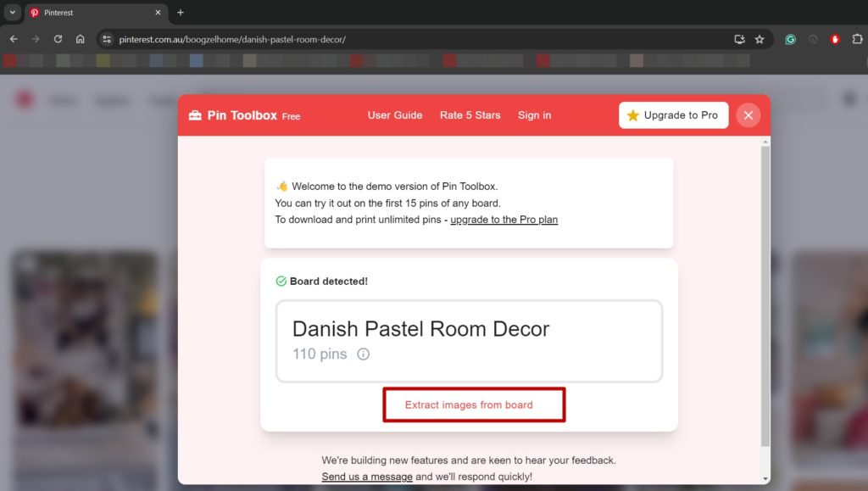Select the Pinterest browser tab

(x=95, y=12)
